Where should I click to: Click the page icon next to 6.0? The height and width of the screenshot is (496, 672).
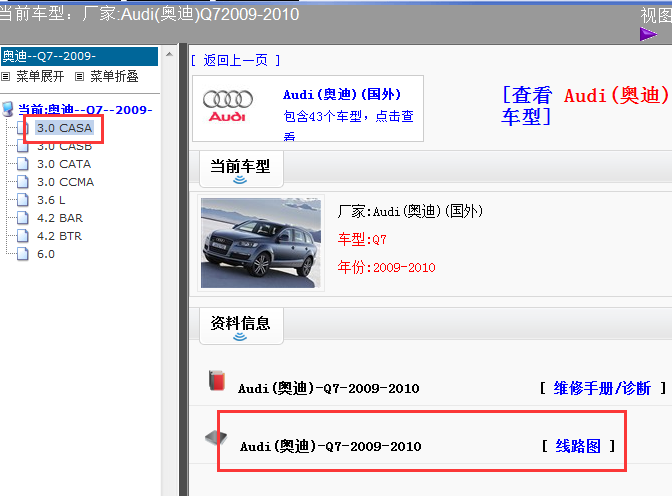pyautogui.click(x=23, y=254)
